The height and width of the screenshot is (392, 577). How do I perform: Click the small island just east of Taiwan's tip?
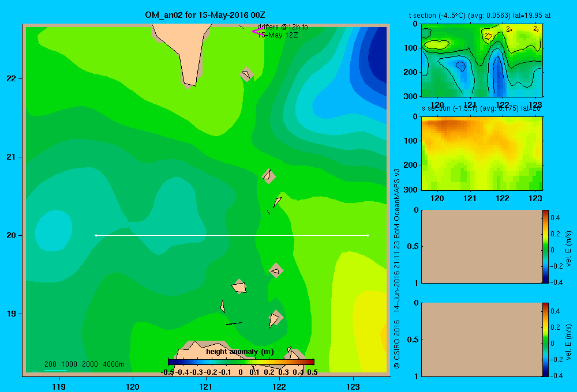(246, 74)
